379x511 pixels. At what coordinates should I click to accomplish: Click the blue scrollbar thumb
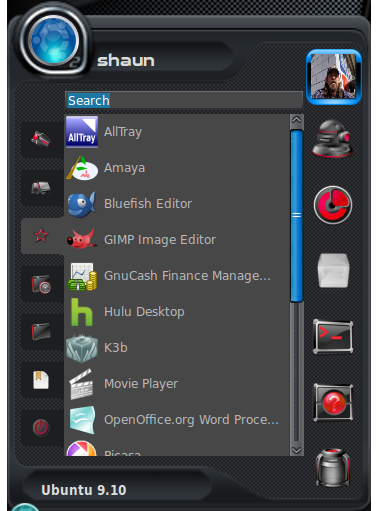click(297, 216)
